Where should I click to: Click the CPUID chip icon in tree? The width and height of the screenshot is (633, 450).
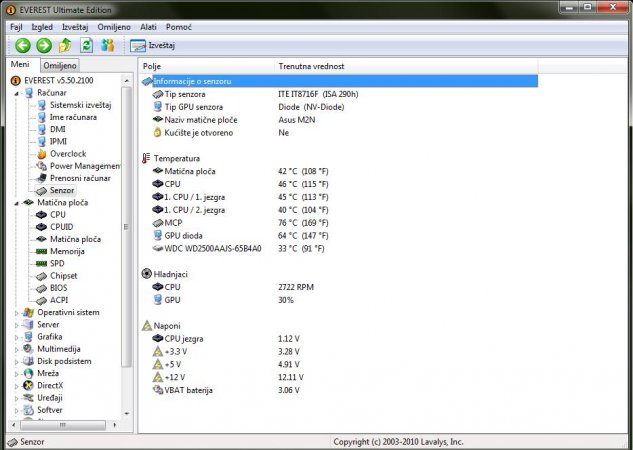coord(42,227)
